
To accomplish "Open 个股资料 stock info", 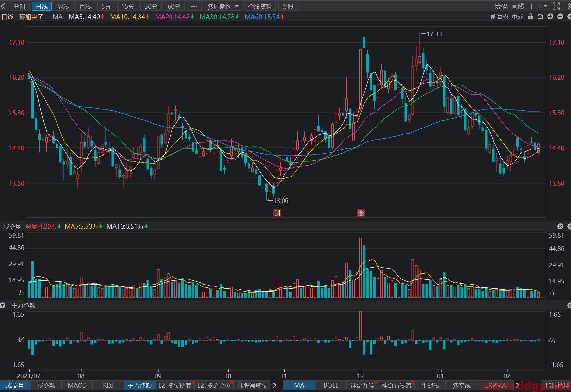I will [x=260, y=6].
